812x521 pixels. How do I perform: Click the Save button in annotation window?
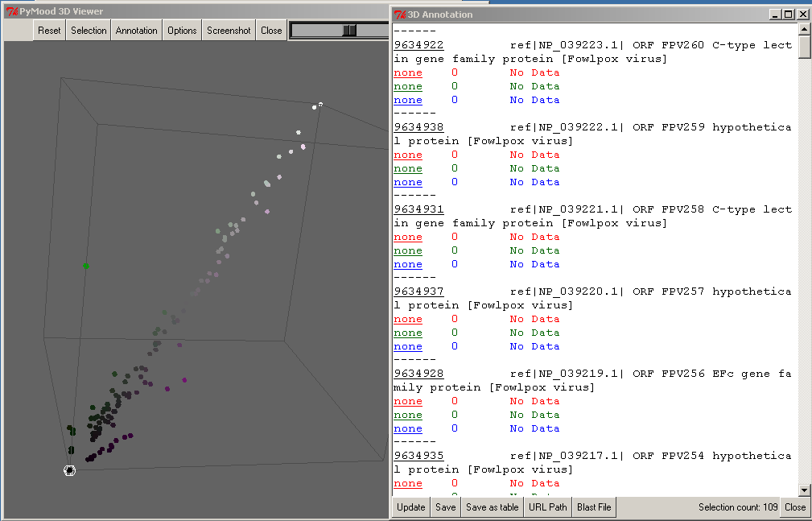pyautogui.click(x=445, y=507)
